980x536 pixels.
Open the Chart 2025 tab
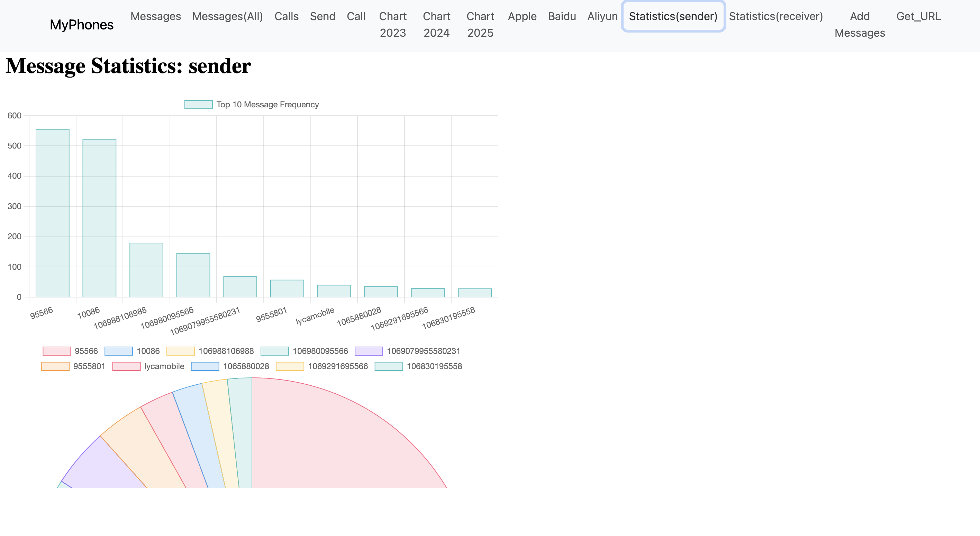click(x=480, y=24)
